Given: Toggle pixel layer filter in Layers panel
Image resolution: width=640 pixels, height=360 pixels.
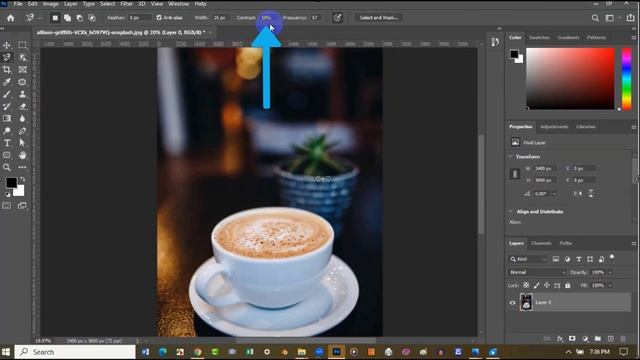Looking at the screenshot, I should coord(556,259).
